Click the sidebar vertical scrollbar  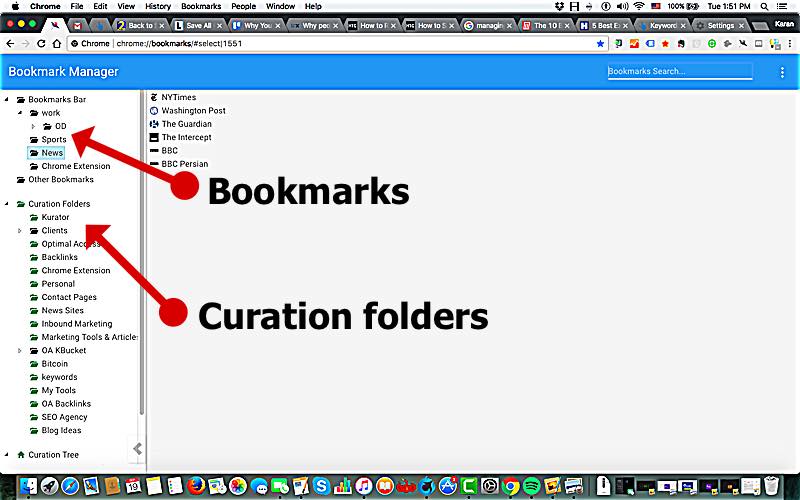point(142,255)
